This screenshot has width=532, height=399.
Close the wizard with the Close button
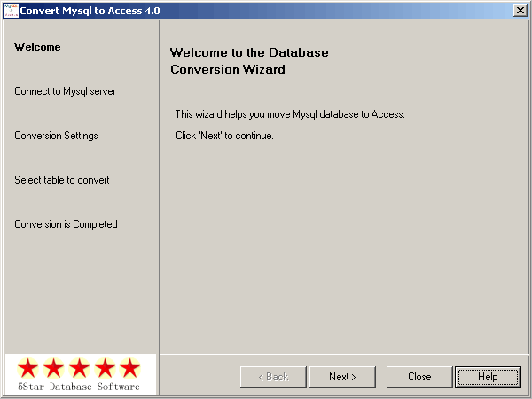[x=419, y=377]
